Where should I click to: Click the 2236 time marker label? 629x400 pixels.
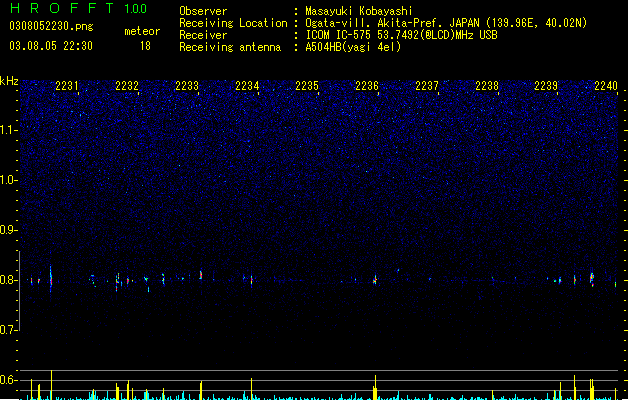[367, 86]
